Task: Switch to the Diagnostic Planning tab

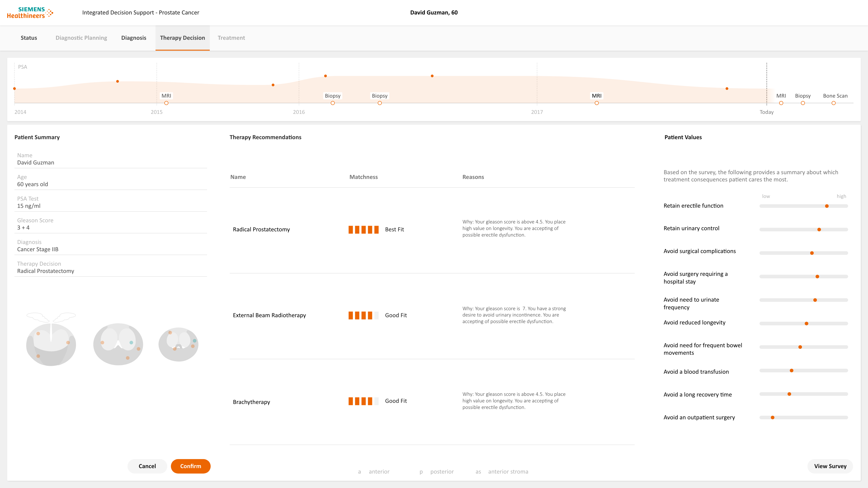Action: [81, 38]
